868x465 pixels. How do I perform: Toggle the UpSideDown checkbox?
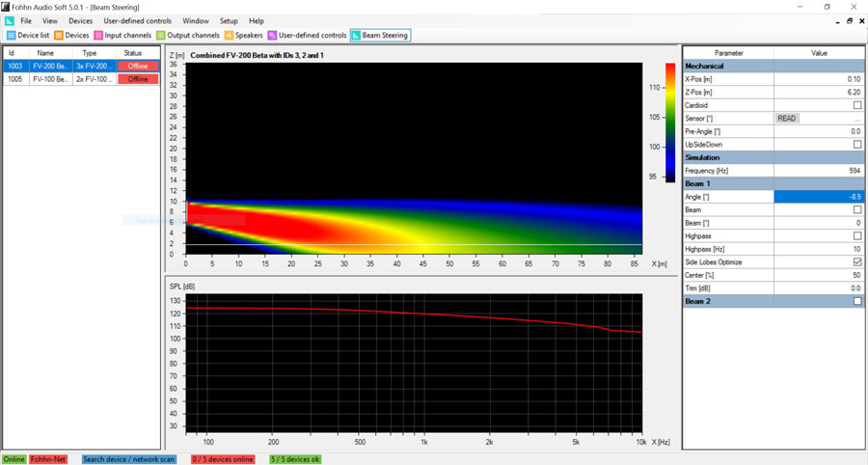(857, 145)
